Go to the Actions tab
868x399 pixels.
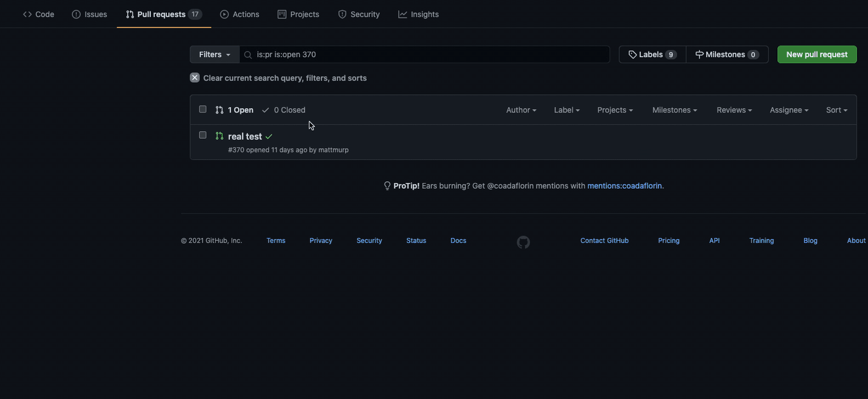coord(240,14)
